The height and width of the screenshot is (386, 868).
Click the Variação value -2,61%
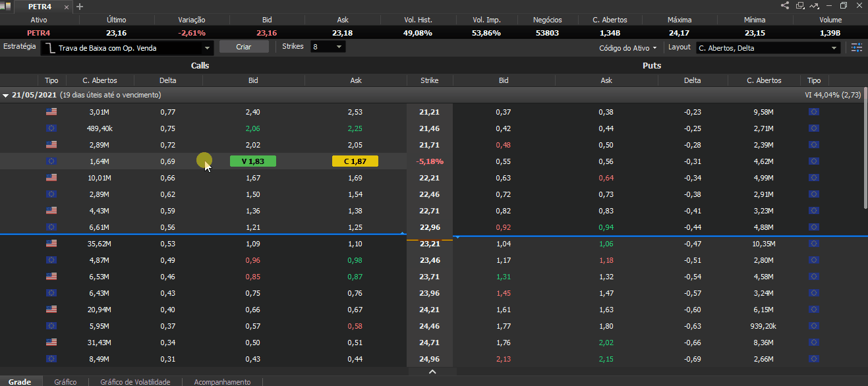(192, 33)
